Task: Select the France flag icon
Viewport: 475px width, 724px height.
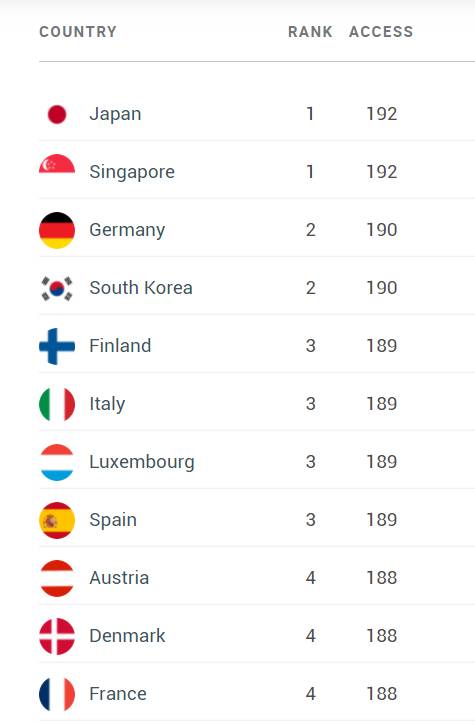Action: tap(57, 694)
